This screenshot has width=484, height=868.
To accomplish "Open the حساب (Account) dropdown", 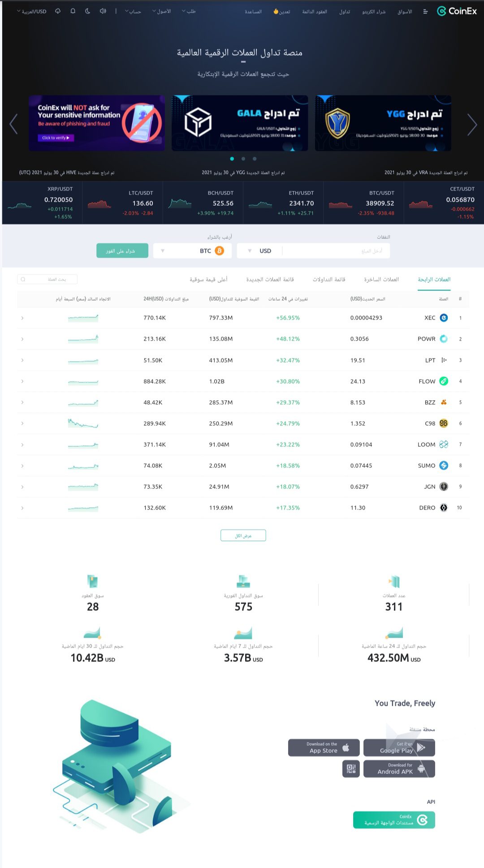I will [x=133, y=12].
